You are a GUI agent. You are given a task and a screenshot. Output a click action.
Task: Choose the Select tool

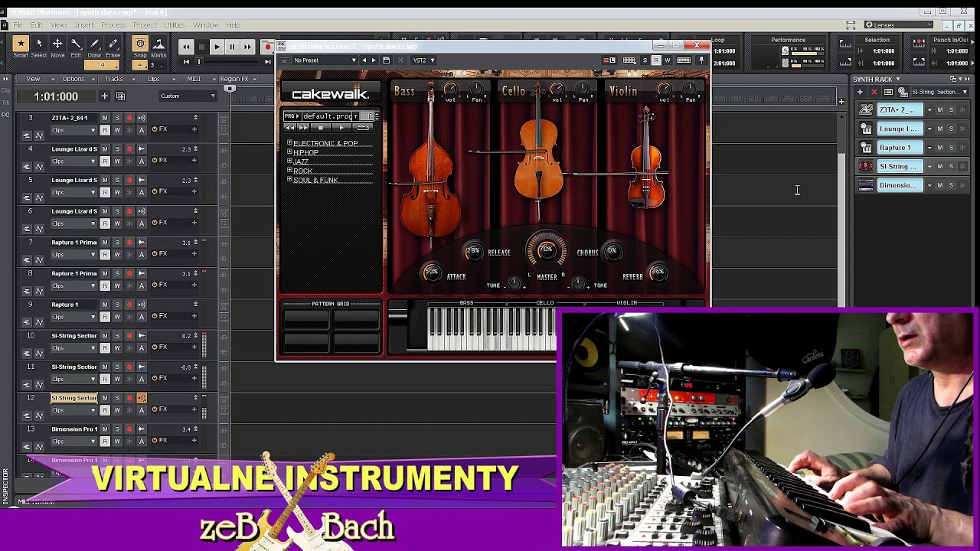[39, 47]
